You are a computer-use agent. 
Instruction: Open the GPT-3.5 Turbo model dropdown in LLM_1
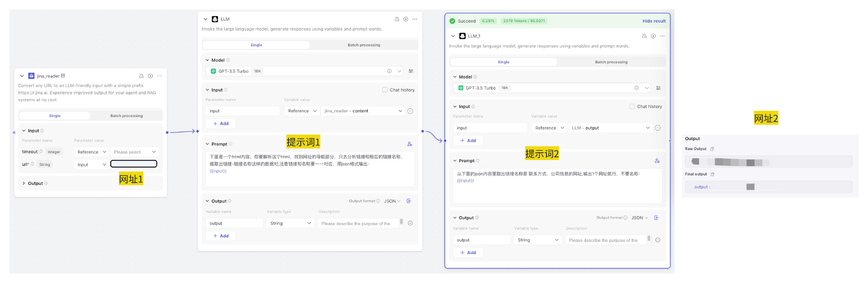[647, 88]
